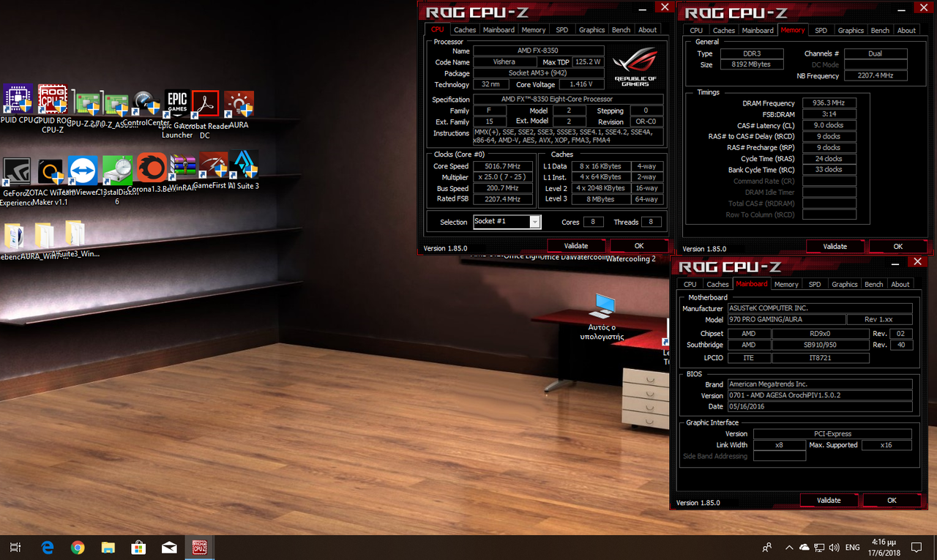Open Google Chrome from the taskbar
Image resolution: width=937 pixels, height=560 pixels.
(78, 548)
